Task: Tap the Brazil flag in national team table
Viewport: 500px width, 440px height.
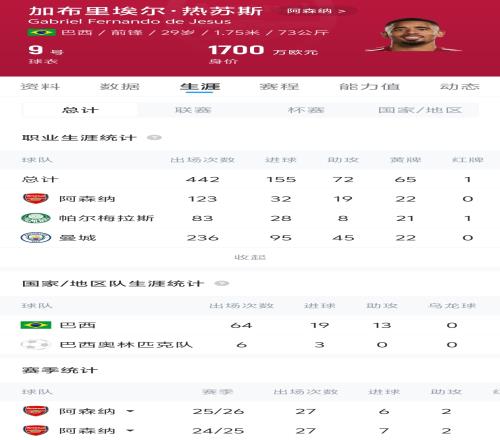Action: [36, 325]
